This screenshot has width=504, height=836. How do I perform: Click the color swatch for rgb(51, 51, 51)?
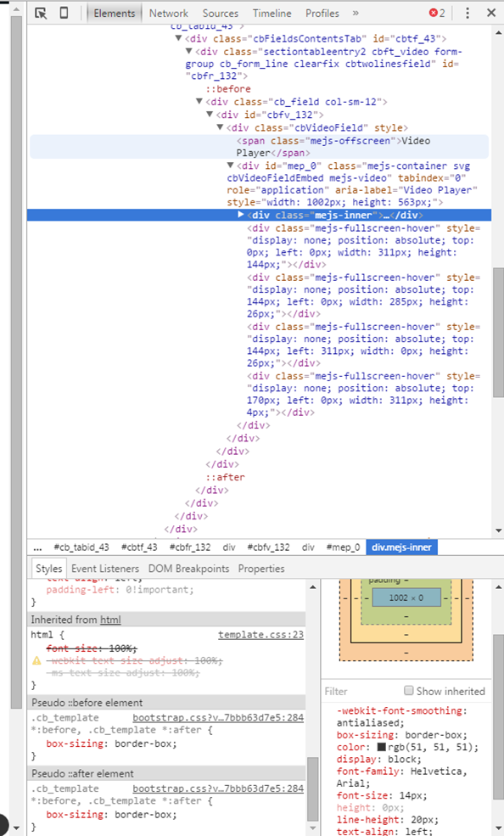[382, 747]
